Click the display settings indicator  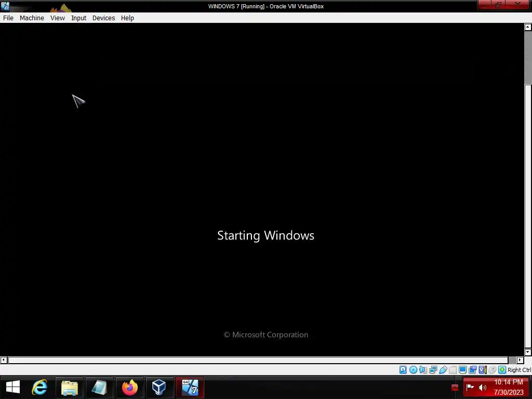pyautogui.click(x=462, y=370)
